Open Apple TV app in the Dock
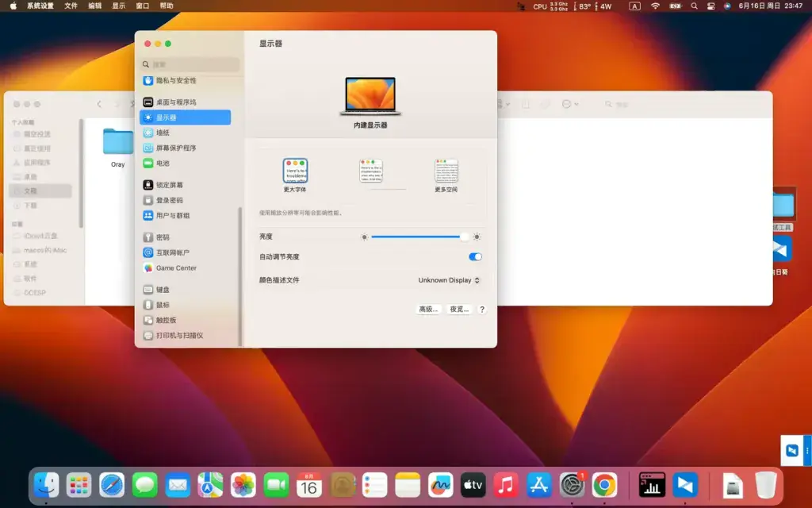 pos(473,485)
